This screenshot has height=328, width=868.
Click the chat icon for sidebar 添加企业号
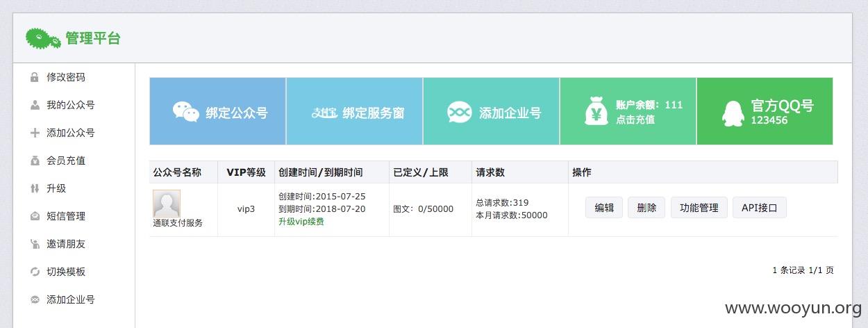point(35,300)
